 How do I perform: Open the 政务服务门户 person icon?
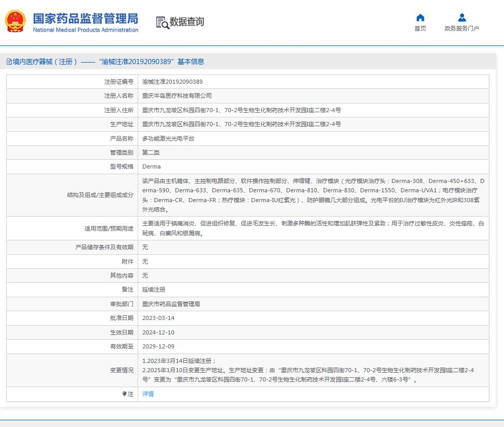click(x=461, y=17)
